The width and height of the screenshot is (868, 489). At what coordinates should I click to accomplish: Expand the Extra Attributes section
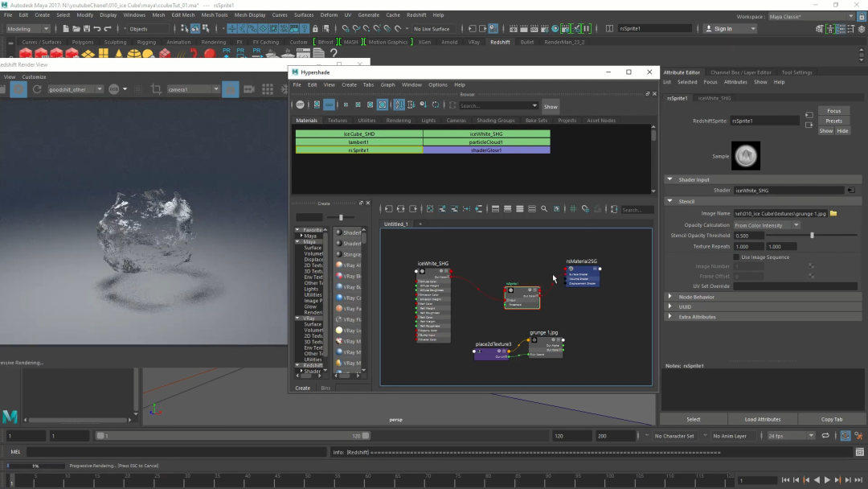click(669, 317)
